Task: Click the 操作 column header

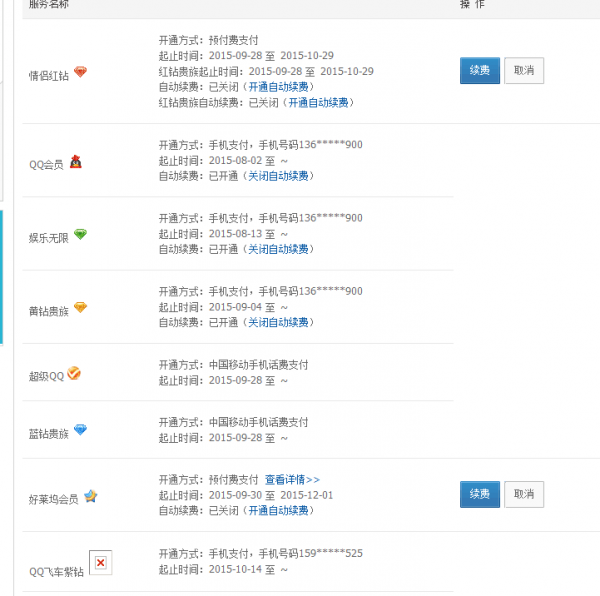Action: (x=472, y=4)
